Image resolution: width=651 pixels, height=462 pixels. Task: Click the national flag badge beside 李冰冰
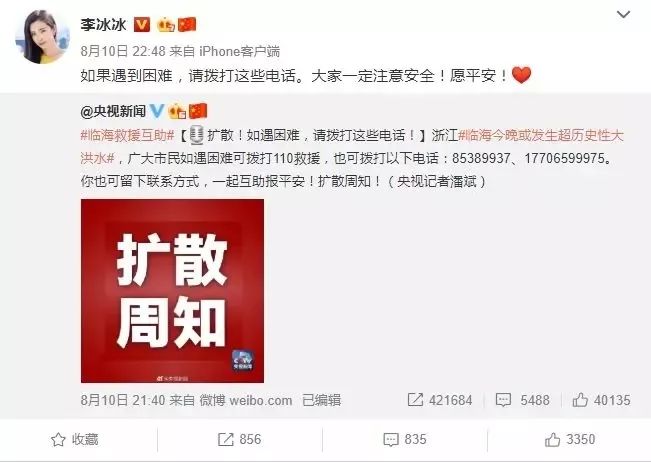pyautogui.click(x=187, y=25)
